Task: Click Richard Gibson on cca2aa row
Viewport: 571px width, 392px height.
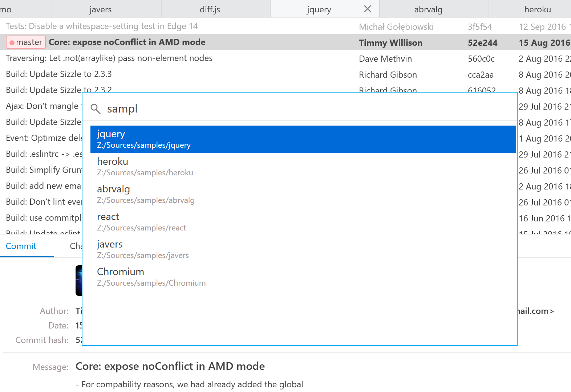Action: [388, 75]
